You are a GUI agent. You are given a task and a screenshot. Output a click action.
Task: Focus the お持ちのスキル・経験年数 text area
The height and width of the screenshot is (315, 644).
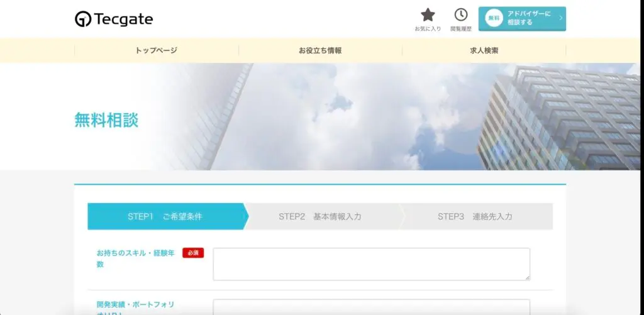pyautogui.click(x=371, y=263)
